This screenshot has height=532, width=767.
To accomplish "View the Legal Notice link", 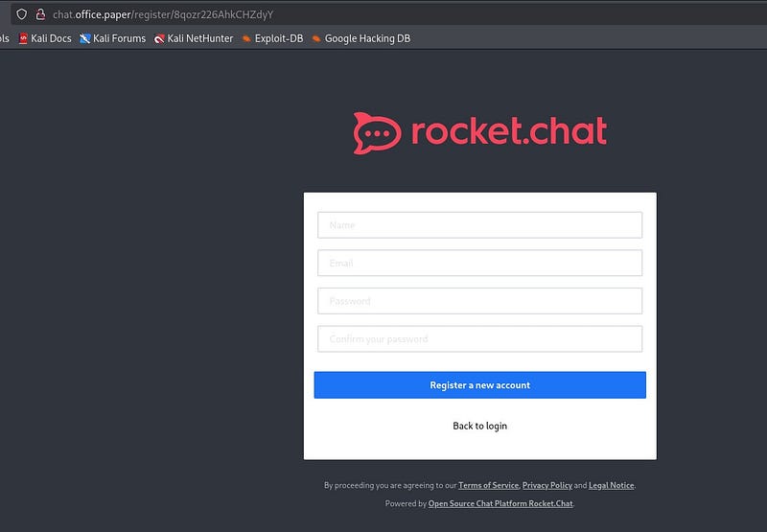I will tap(611, 486).
